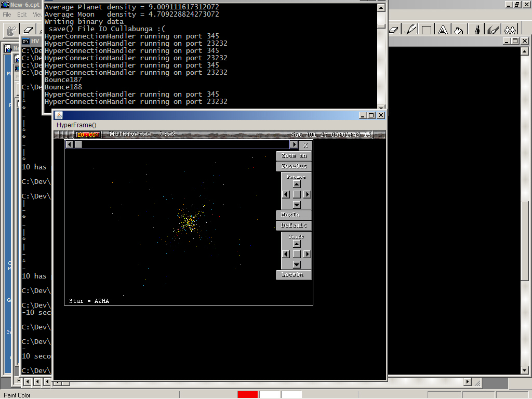532x399 pixels.
Task: Toggle the LocsOn button
Action: pos(294,274)
